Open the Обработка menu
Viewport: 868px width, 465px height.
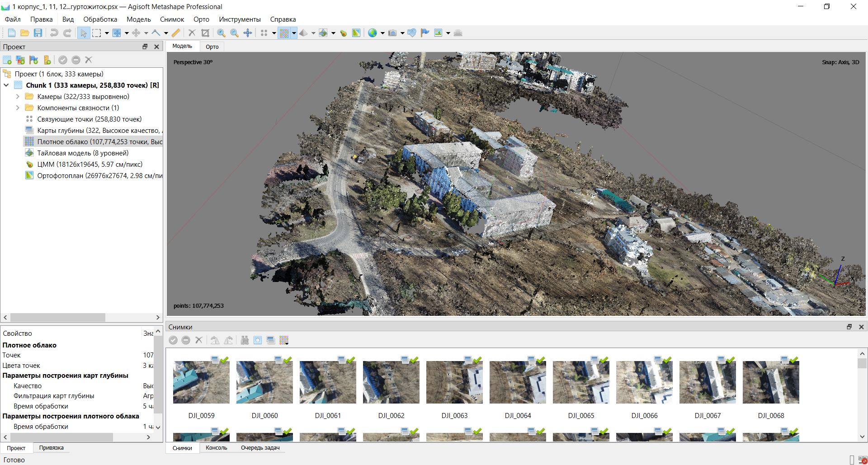point(100,19)
